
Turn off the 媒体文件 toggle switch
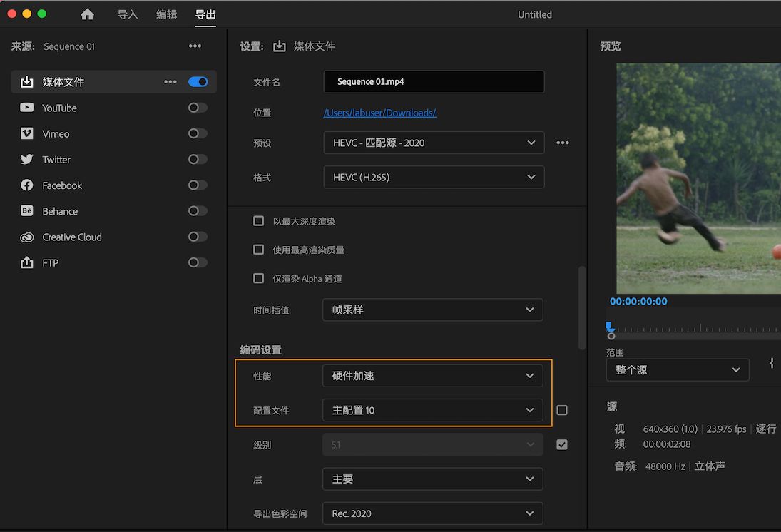tap(198, 82)
